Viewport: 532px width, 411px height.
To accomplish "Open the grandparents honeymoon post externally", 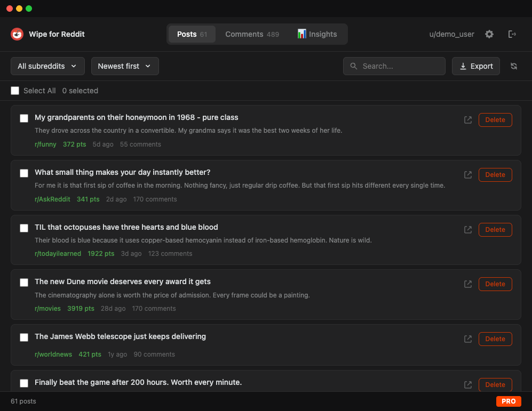I will pos(468,120).
